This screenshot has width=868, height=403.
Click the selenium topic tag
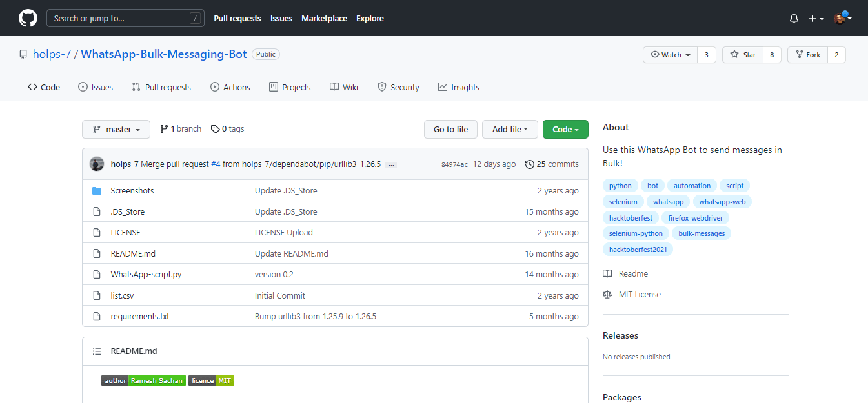click(x=623, y=202)
